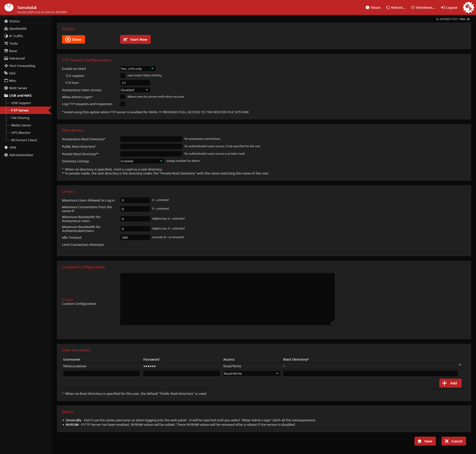Open Web Server via globe icon
476x454 pixels.
point(6,88)
